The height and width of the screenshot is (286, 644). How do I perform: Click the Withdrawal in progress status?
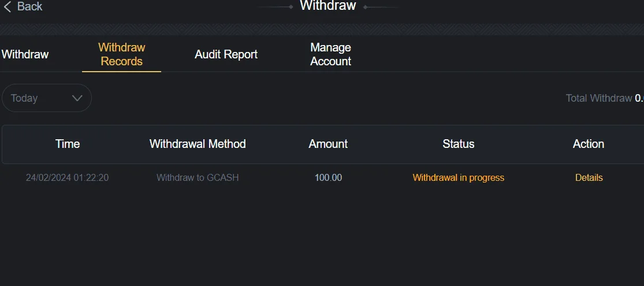(459, 177)
